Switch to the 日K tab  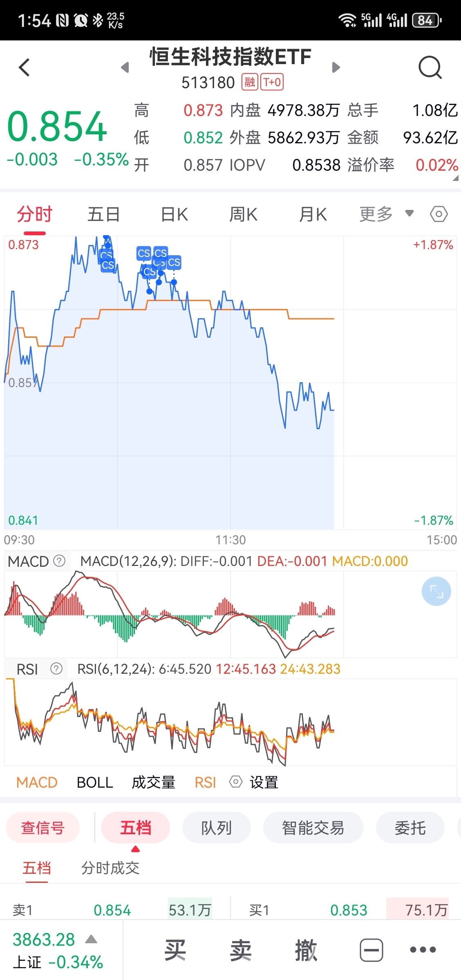click(x=175, y=214)
